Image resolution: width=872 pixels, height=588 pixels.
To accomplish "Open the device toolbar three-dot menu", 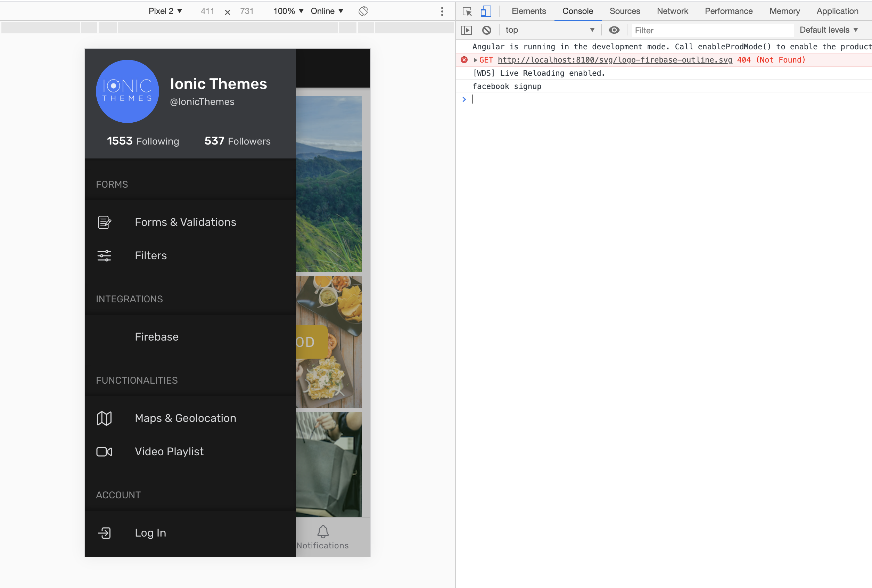I will click(442, 11).
